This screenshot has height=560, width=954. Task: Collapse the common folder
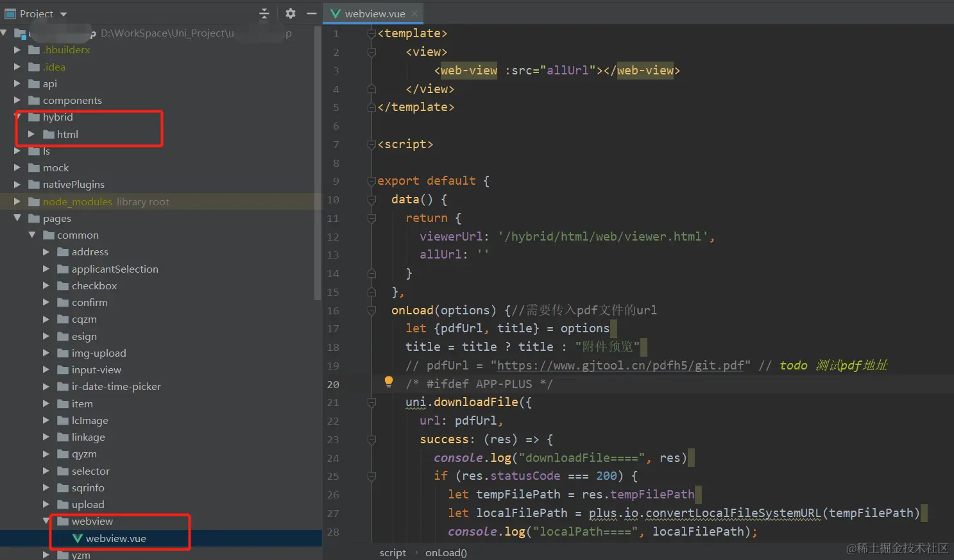(31, 235)
